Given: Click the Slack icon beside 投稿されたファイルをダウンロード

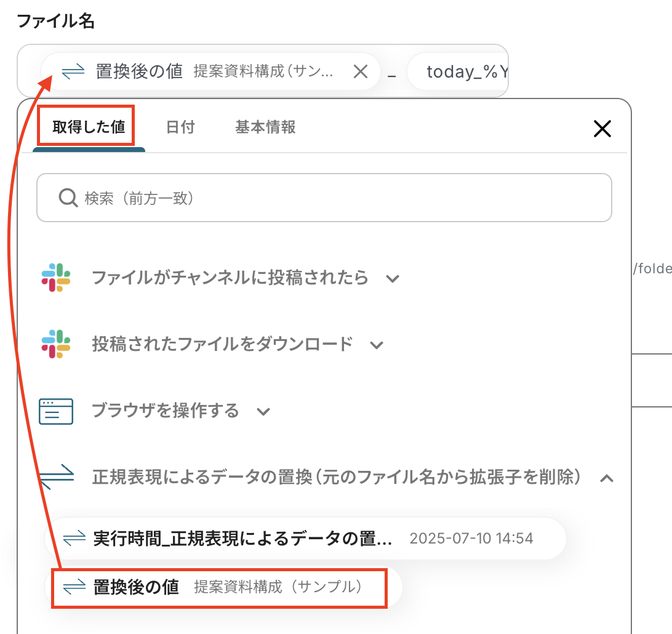Looking at the screenshot, I should 56,344.
